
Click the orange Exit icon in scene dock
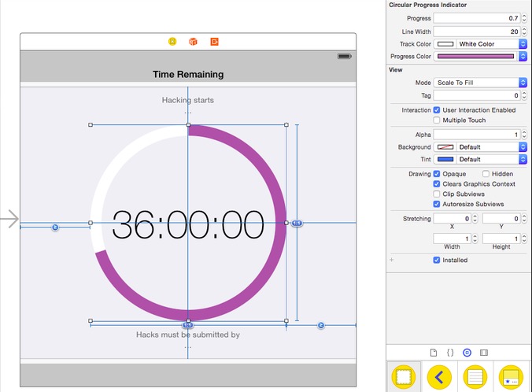[214, 42]
